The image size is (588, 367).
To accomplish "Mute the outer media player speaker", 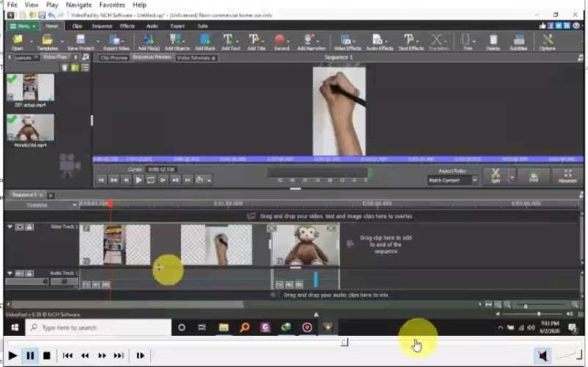I will coord(542,356).
